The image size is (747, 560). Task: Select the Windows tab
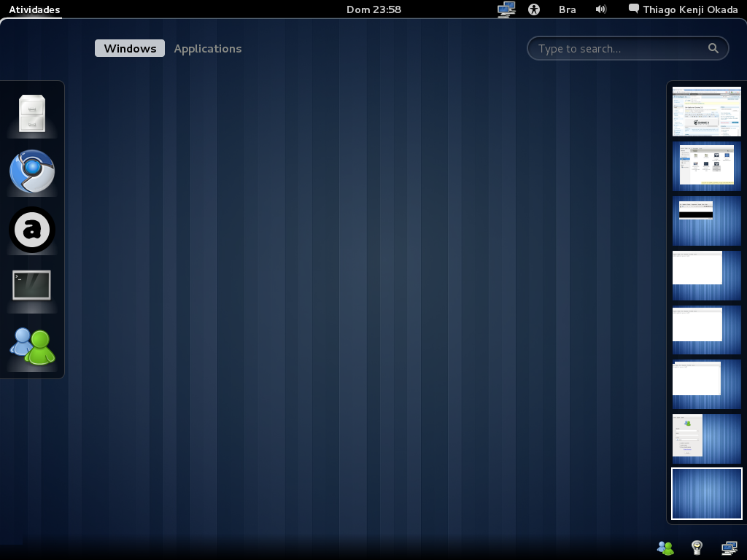[130, 48]
